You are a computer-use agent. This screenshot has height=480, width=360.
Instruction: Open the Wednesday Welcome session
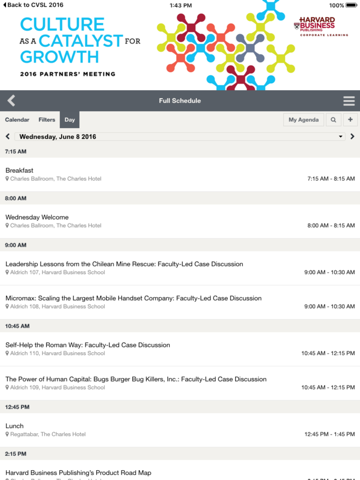pyautogui.click(x=180, y=221)
